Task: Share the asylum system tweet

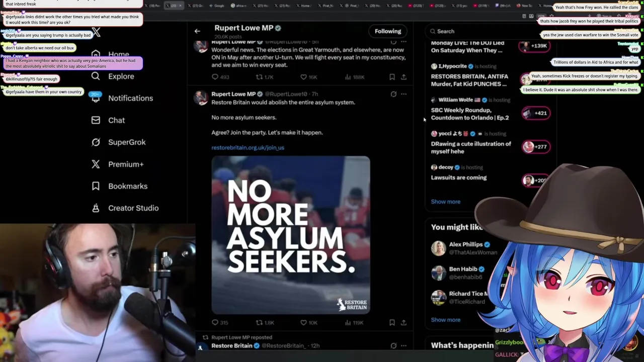Action: [404, 322]
